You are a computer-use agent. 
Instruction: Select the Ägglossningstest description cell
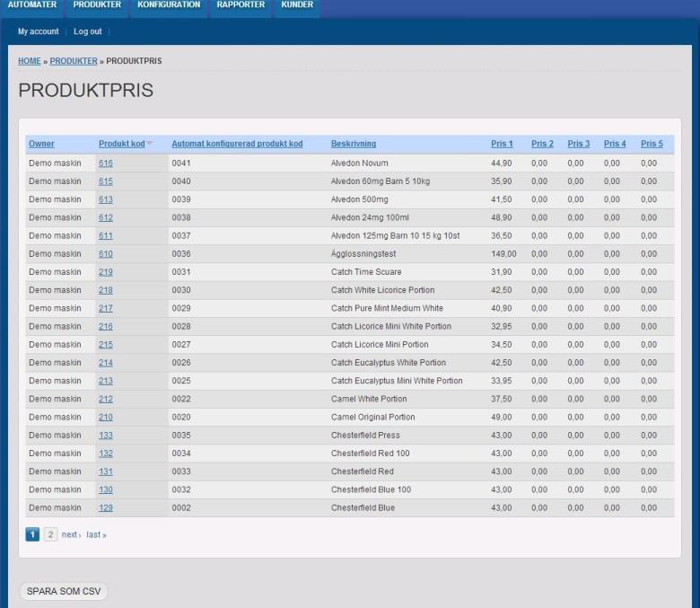[363, 254]
